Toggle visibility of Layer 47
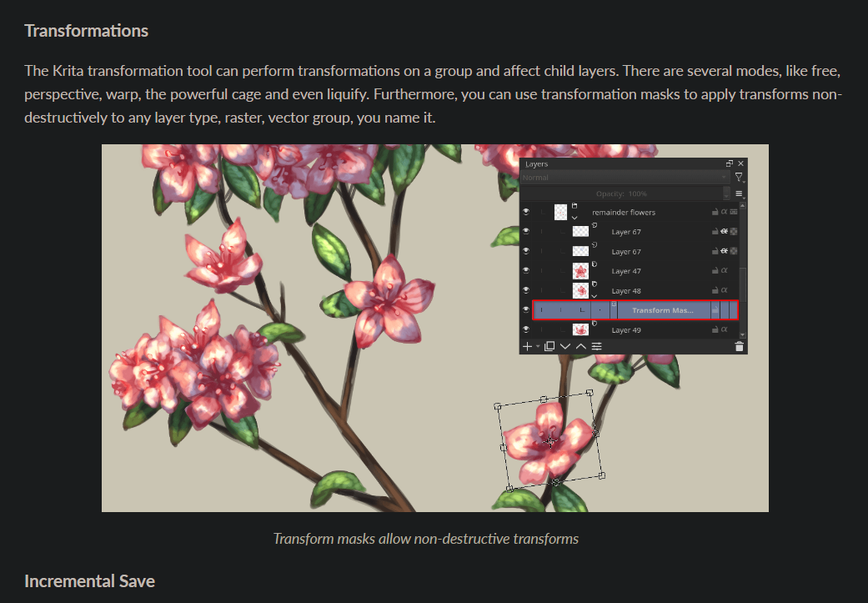Screen dimensions: 868x603 coord(526,271)
